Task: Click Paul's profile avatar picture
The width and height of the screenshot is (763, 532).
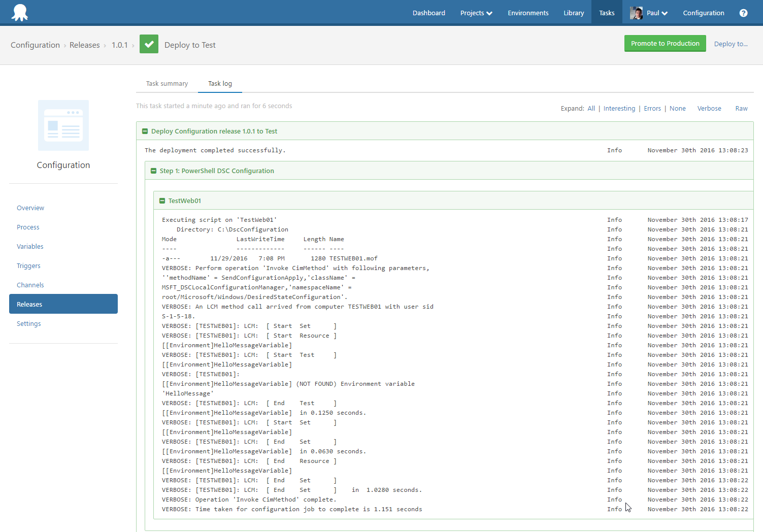Action: 636,13
